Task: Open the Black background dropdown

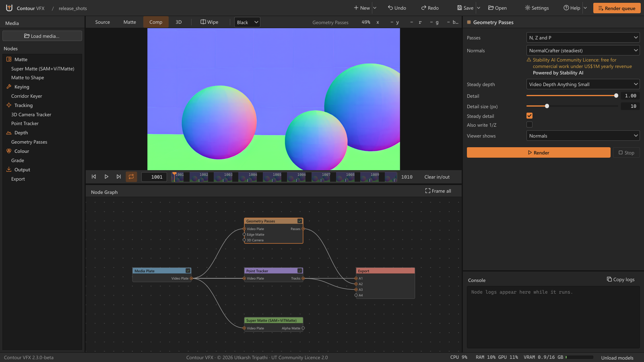Action: [247, 22]
